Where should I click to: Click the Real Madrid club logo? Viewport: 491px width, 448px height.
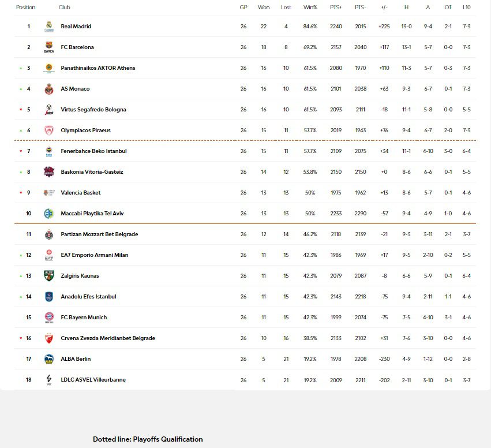coord(49,27)
